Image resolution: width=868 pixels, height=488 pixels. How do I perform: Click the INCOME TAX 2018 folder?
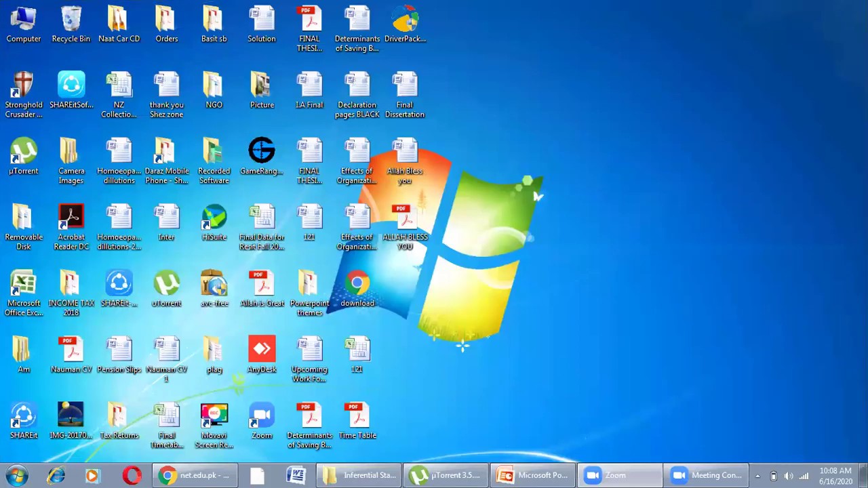pyautogui.click(x=71, y=293)
